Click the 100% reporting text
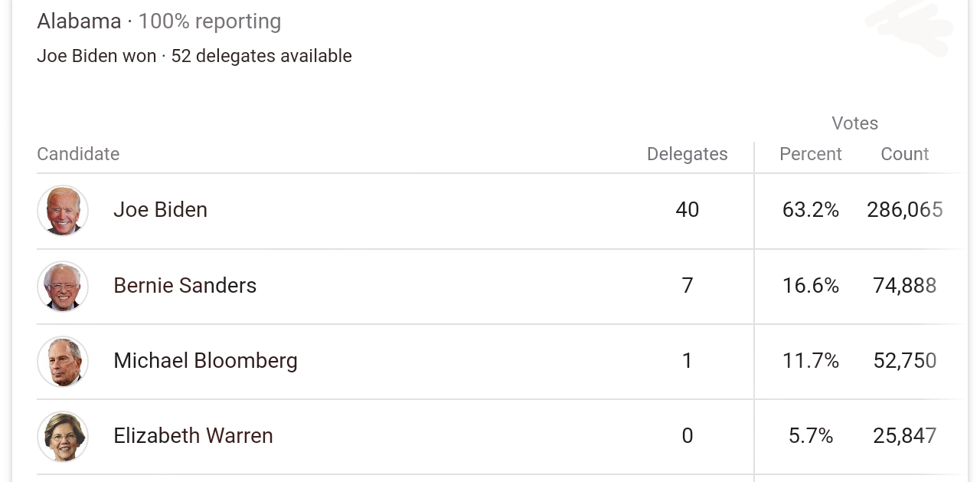 (x=209, y=21)
